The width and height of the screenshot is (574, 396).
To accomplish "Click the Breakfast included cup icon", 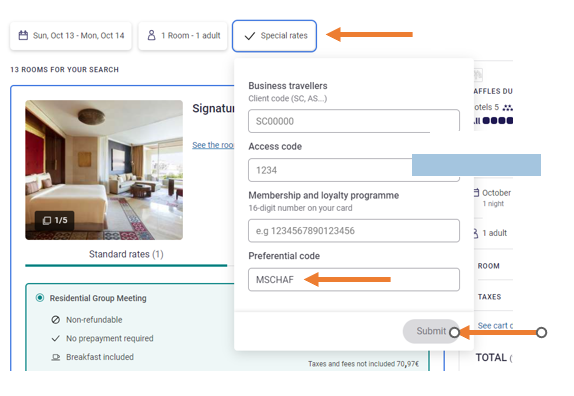I will 56,357.
